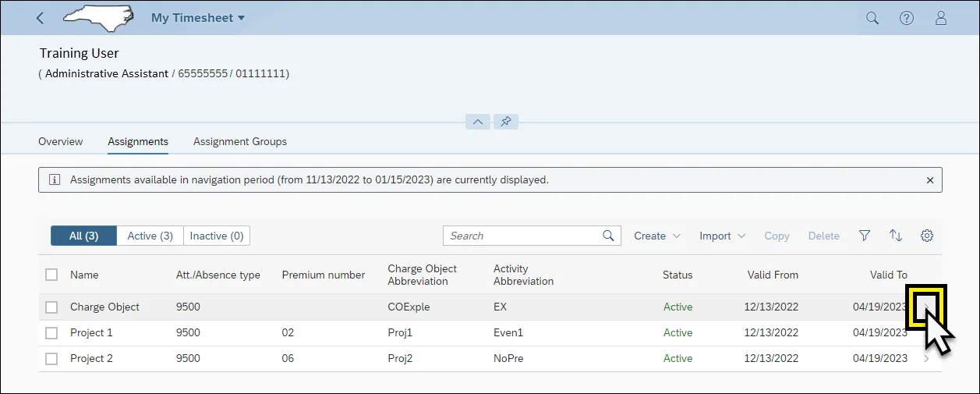This screenshot has width=980, height=394.
Task: Open search via magnifier icon in header
Action: (x=872, y=18)
